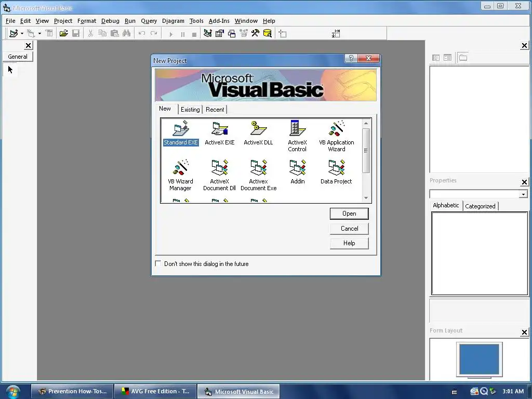The height and width of the screenshot is (399, 532).
Task: Select the Addin project type
Action: [297, 172]
